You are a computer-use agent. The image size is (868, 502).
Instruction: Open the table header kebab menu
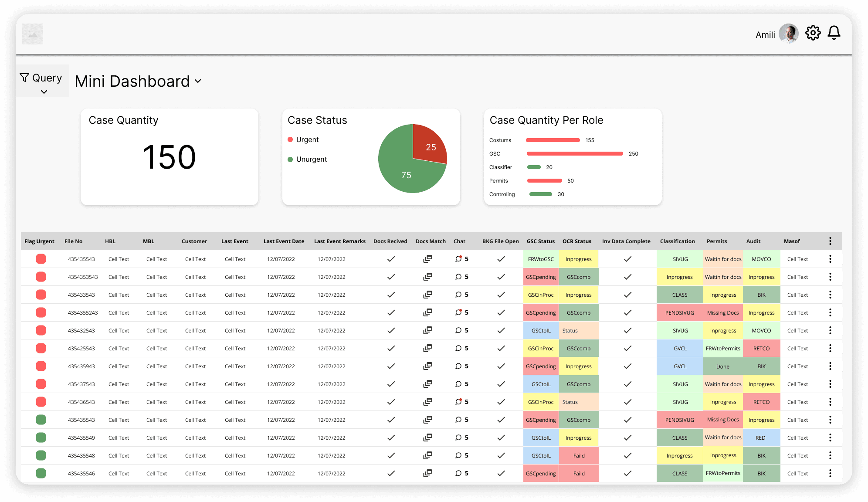click(x=830, y=241)
